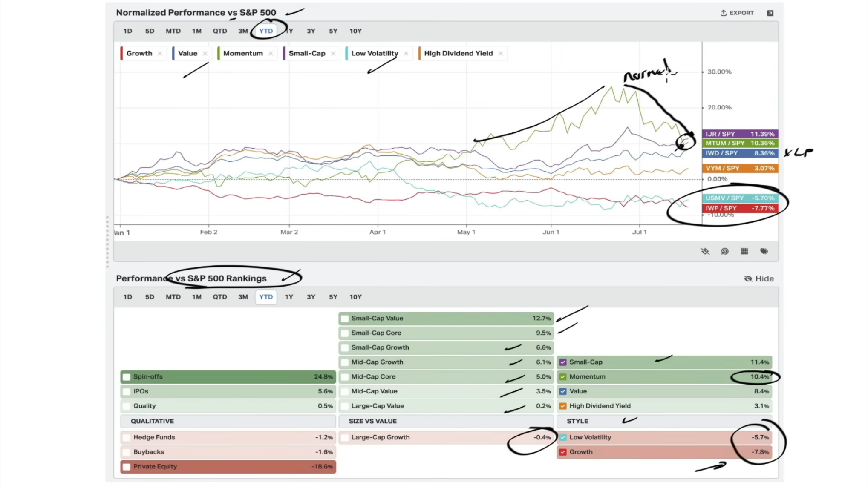Uncheck the Growth style checkbox
The image size is (868, 488).
(563, 452)
